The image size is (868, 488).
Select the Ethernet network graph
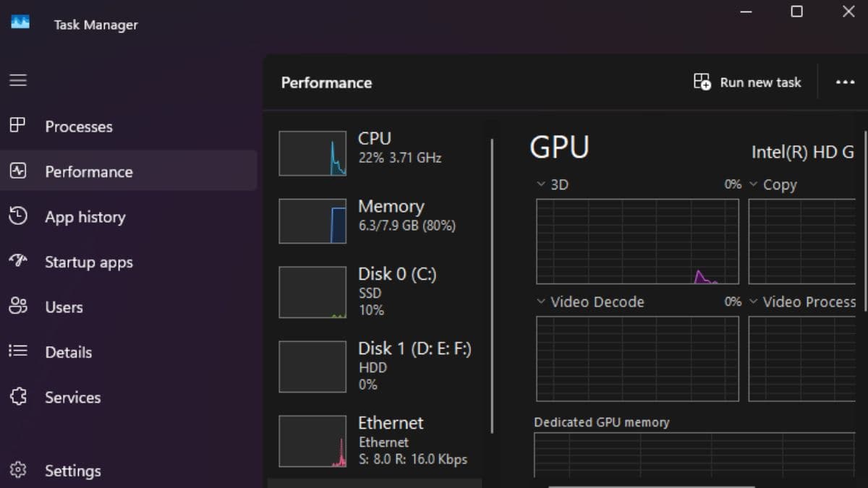click(x=312, y=440)
